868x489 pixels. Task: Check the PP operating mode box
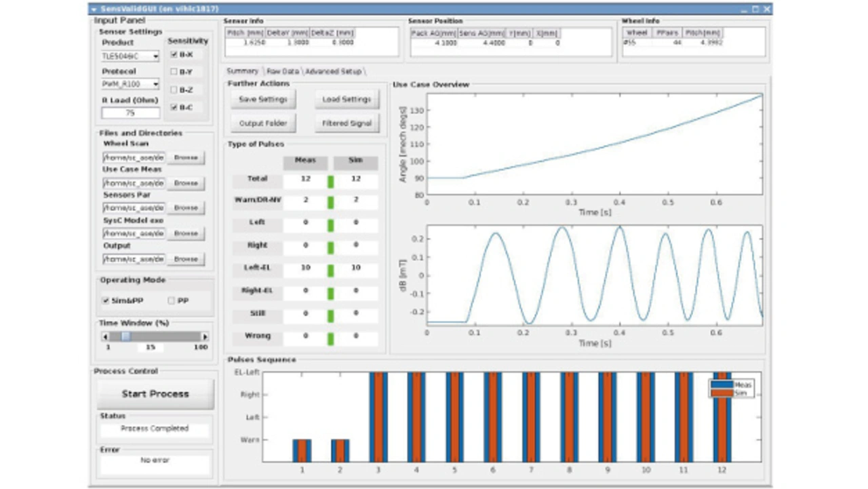[x=171, y=300]
